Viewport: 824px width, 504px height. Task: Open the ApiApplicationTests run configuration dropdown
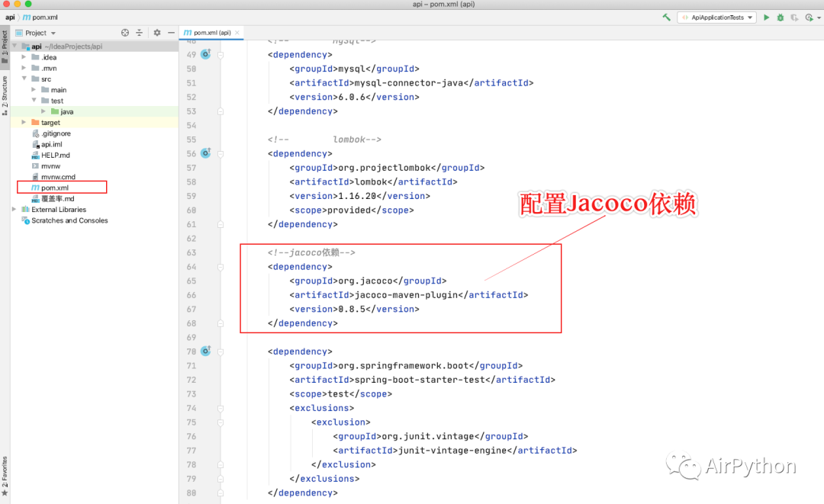(x=716, y=18)
